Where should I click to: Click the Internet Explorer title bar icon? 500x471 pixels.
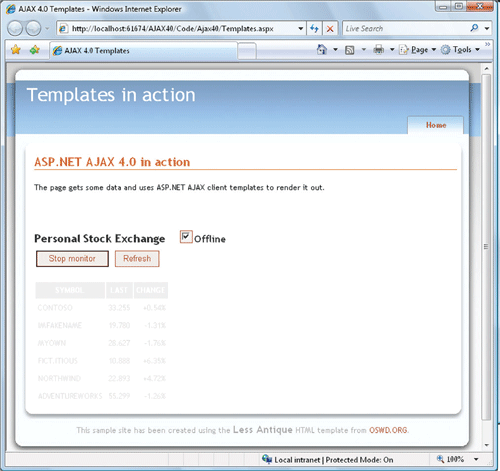[11, 9]
